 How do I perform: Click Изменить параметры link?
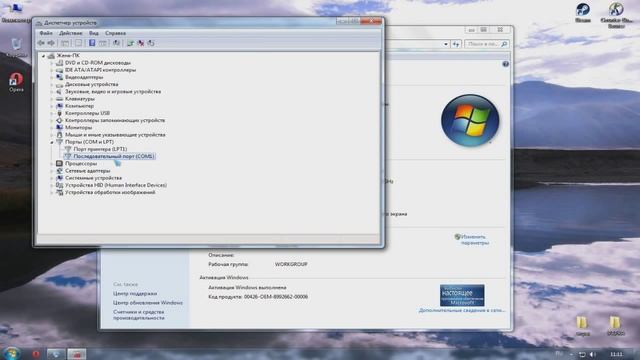tap(475, 240)
